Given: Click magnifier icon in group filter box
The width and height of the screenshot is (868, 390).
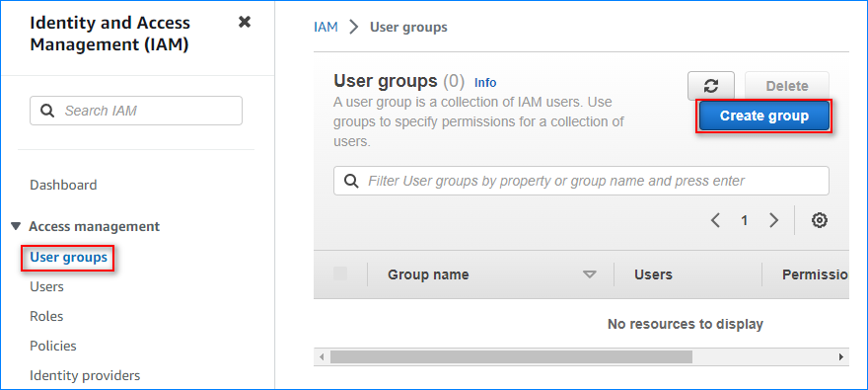Looking at the screenshot, I should pos(351,181).
